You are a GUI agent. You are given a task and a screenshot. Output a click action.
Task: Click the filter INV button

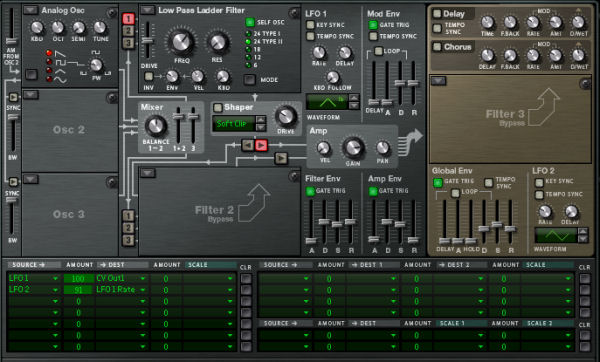coord(148,77)
